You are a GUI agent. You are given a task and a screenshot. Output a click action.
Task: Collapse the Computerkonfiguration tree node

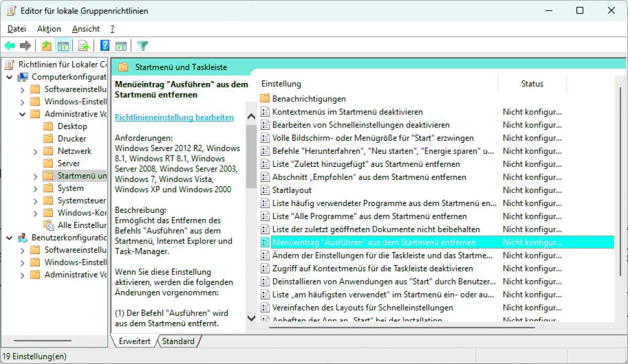(x=9, y=77)
